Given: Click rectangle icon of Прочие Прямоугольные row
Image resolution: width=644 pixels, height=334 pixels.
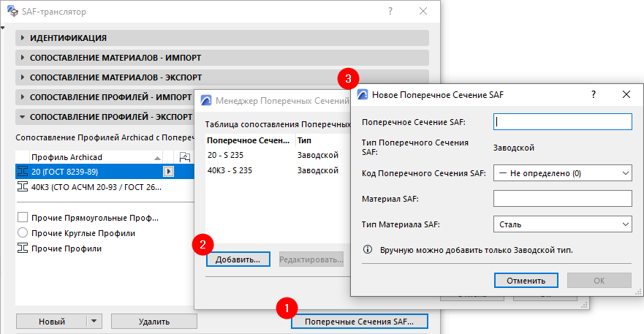Looking at the screenshot, I should click(23, 217).
